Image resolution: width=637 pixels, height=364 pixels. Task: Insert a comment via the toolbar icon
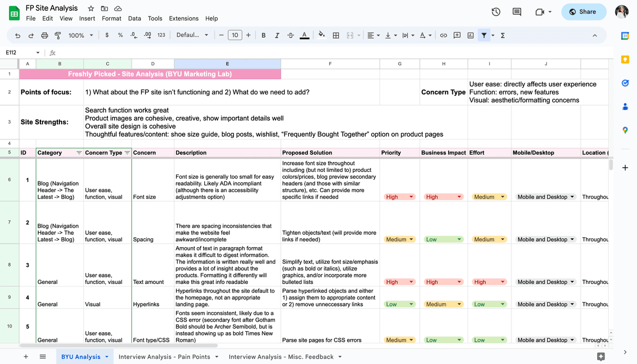(457, 35)
